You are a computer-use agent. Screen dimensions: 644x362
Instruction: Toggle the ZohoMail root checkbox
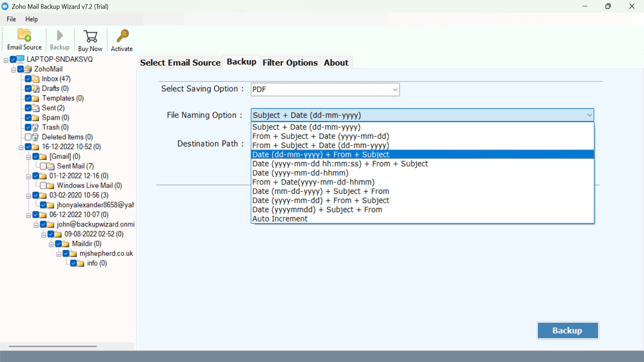(21, 69)
